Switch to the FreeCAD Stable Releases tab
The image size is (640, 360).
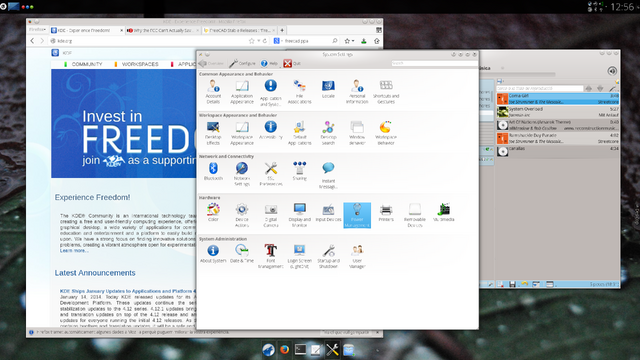(239, 30)
